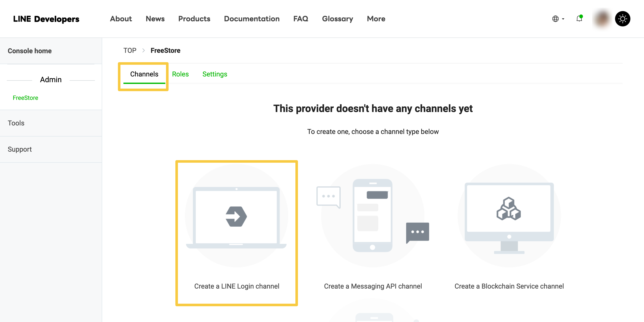Open Console home in sidebar
The width and height of the screenshot is (644, 322).
(x=30, y=51)
